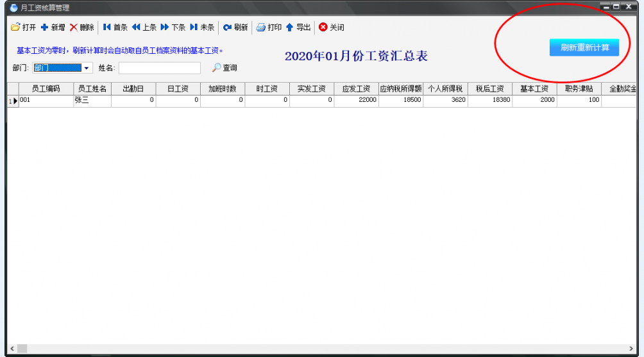
Task: Click the 税后工资 column header
Action: click(x=490, y=88)
